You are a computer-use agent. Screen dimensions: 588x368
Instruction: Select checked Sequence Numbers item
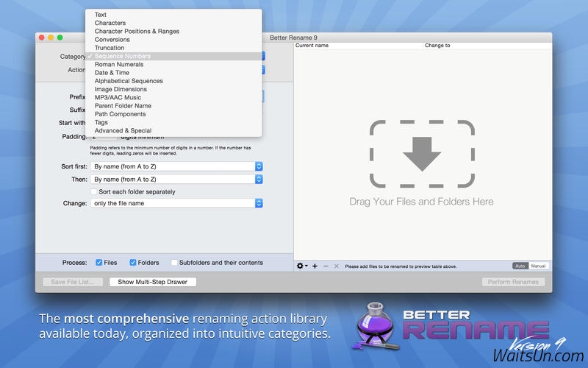click(x=173, y=56)
